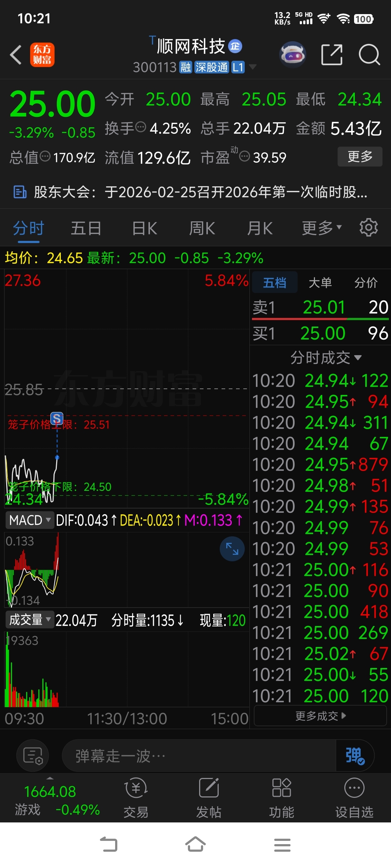391x868 pixels.
Task: Tap the 买1 25.00 order row
Action: (320, 333)
